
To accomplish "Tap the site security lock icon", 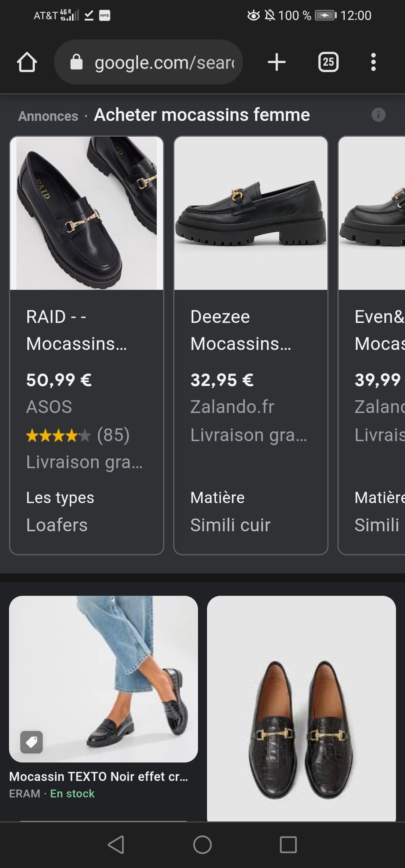I will pyautogui.click(x=76, y=62).
